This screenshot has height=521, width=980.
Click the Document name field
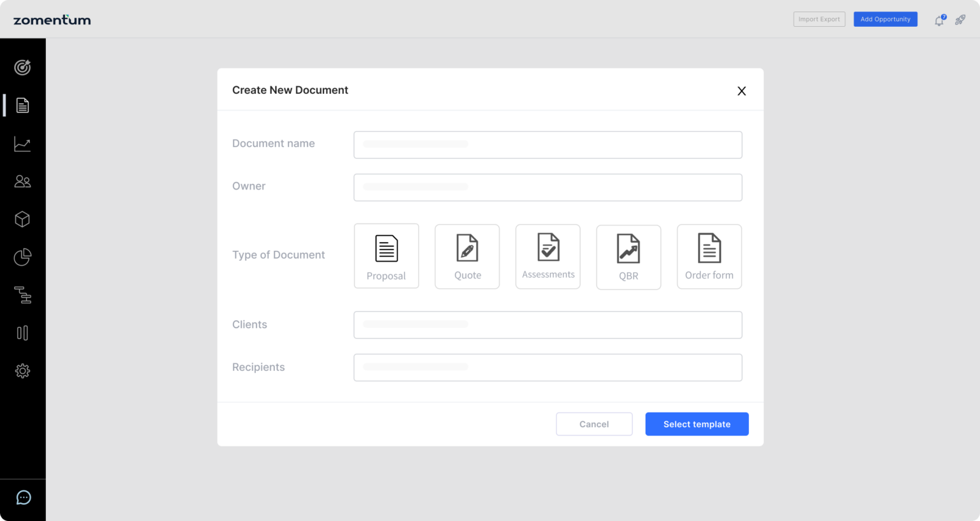[x=548, y=145]
